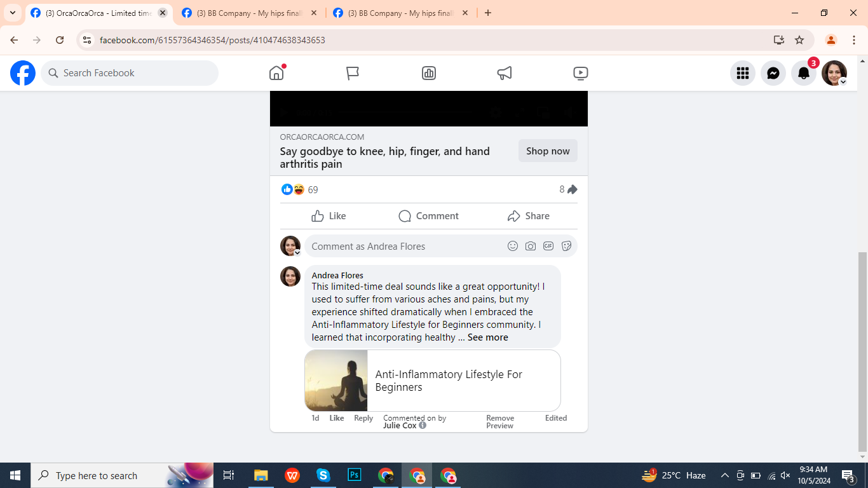Open the Video play icon in Facebook's top bar
Screen dimensions: 868x488
click(580, 73)
